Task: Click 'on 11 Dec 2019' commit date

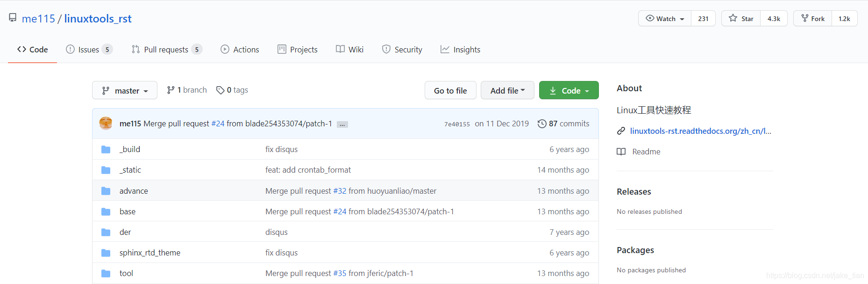Action: [x=502, y=124]
